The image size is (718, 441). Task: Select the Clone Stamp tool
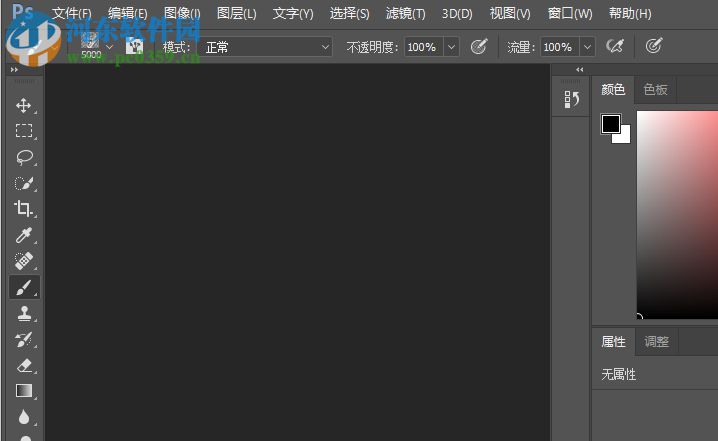pos(24,313)
